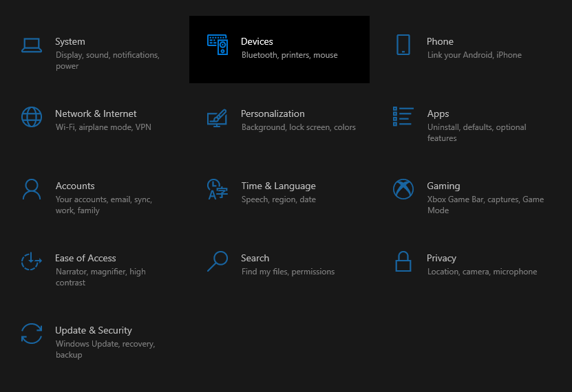
Task: Select the Accounts person icon
Action: click(x=32, y=189)
